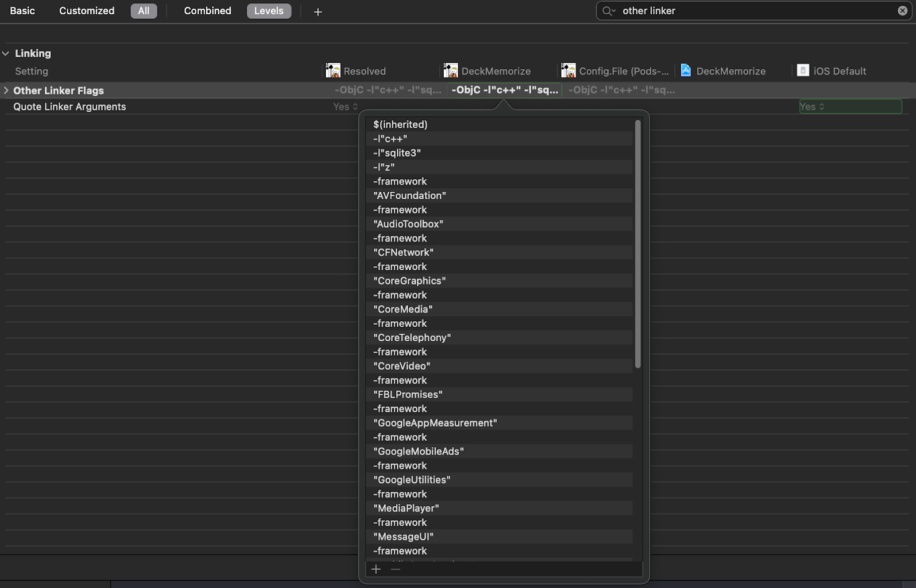Click DeckMemorize target Other Linker Flags value
916x588 pixels.
pyautogui.click(x=504, y=90)
